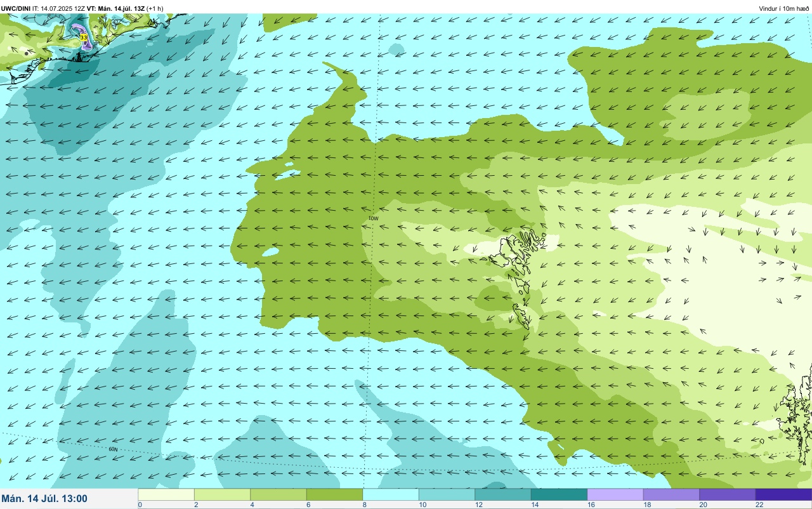
Task: Click the 14–16 m/s dark teal legend swatch
Action: [559, 494]
